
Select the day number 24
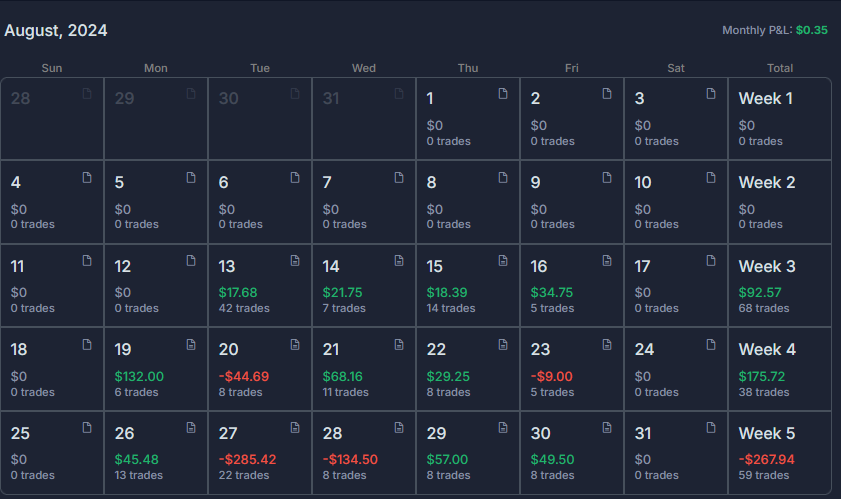click(x=644, y=350)
